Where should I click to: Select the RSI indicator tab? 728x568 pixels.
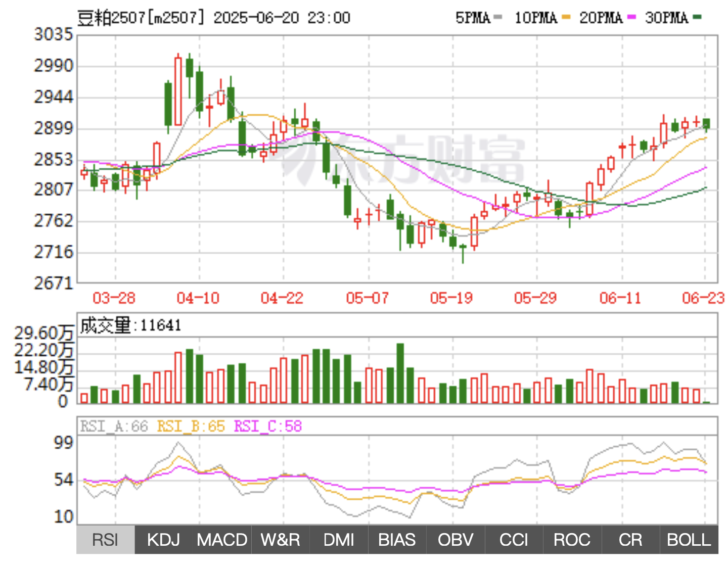click(106, 540)
